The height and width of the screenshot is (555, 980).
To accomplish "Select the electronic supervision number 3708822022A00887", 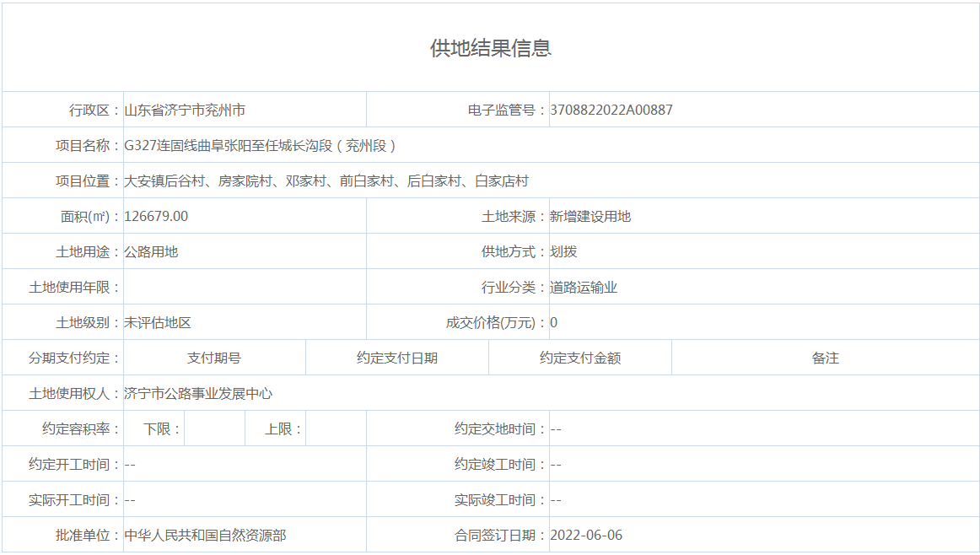I will coord(611,110).
